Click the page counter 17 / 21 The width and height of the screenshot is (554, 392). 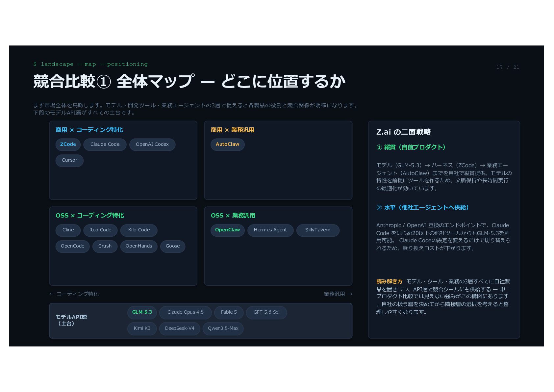(508, 67)
